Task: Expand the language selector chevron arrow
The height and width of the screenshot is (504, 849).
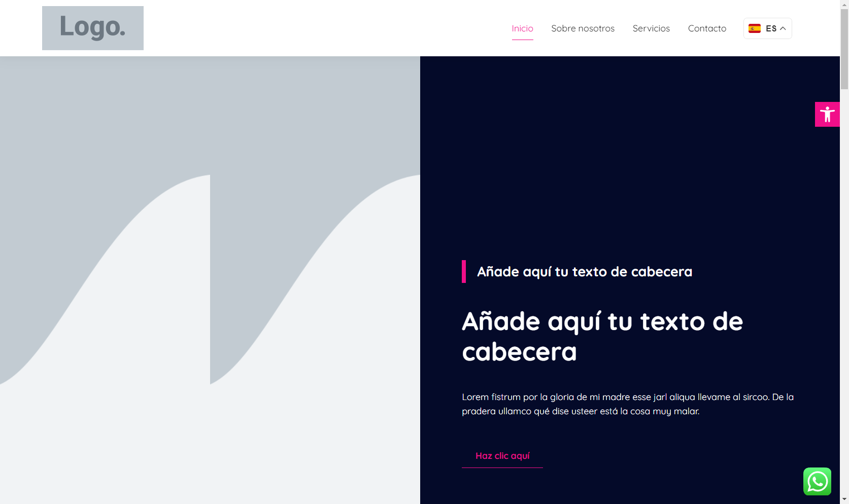Action: point(783,28)
